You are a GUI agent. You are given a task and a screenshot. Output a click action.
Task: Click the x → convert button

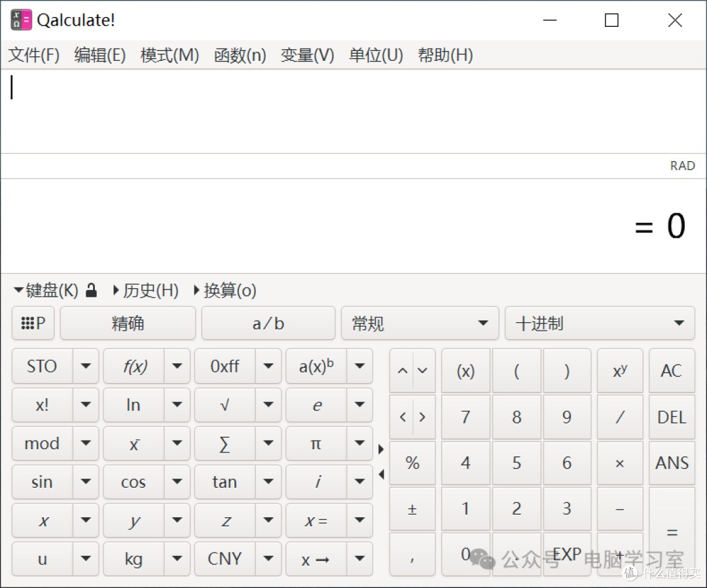click(316, 559)
